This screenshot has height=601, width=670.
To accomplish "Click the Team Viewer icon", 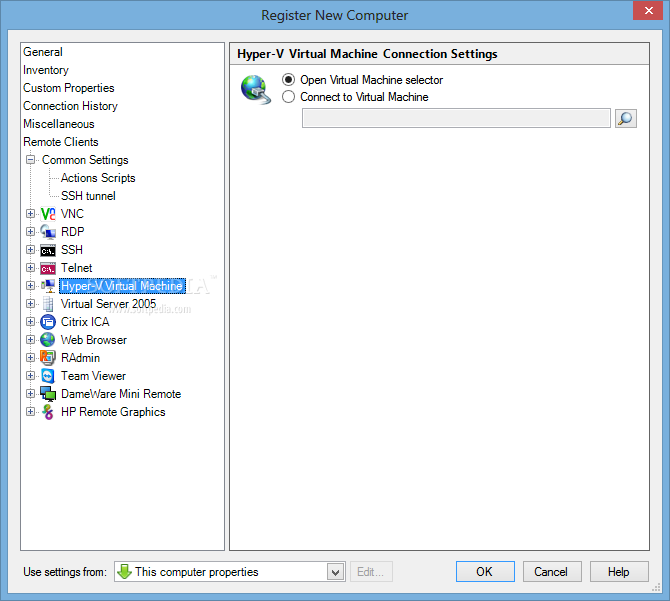I will tap(48, 376).
